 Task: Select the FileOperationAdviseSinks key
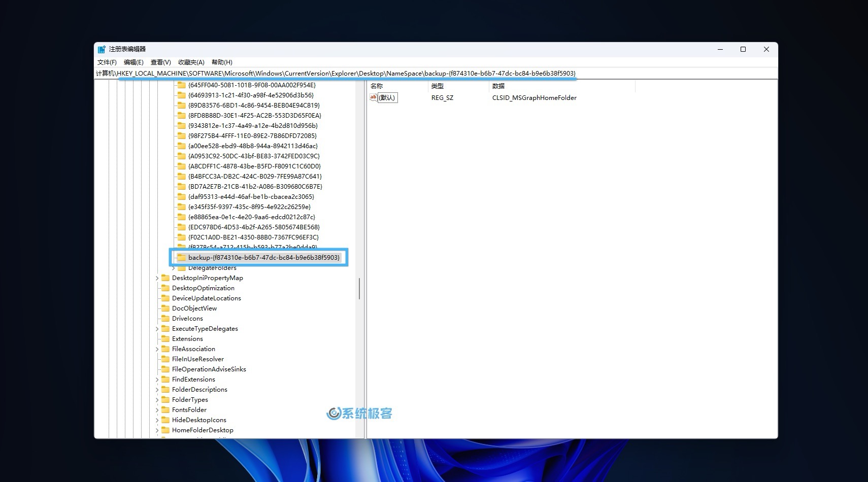point(209,369)
